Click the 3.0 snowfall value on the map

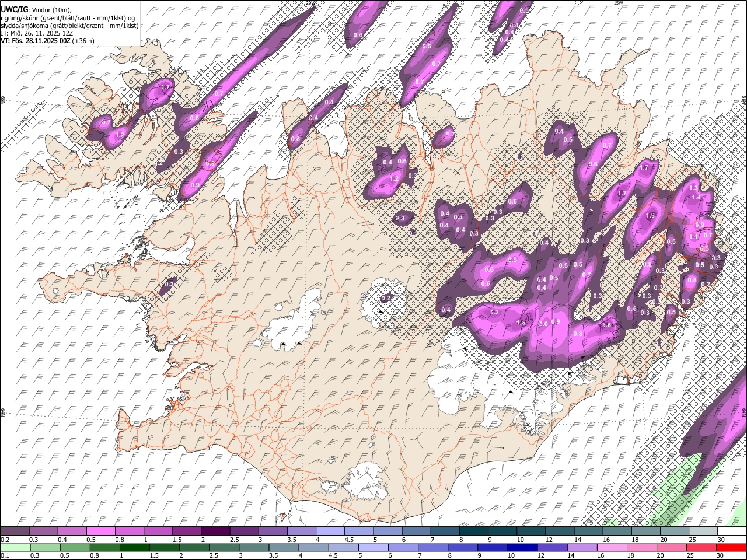click(x=542, y=324)
